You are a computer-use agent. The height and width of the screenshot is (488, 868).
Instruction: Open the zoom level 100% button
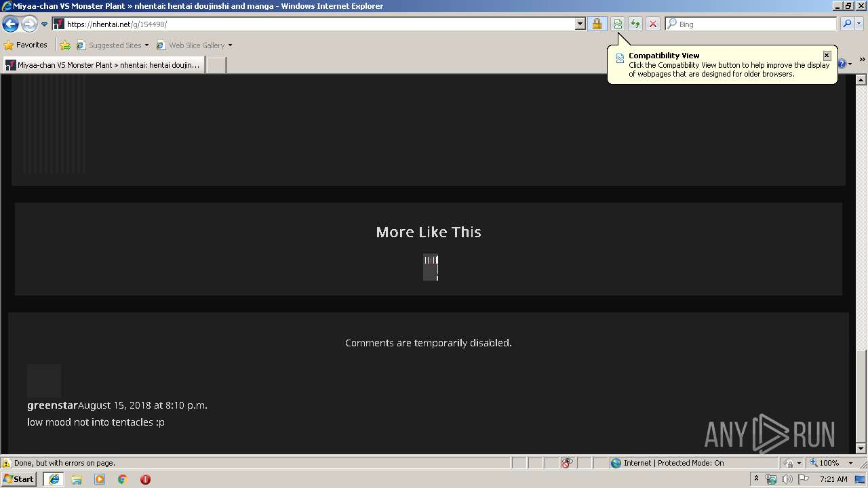[824, 463]
